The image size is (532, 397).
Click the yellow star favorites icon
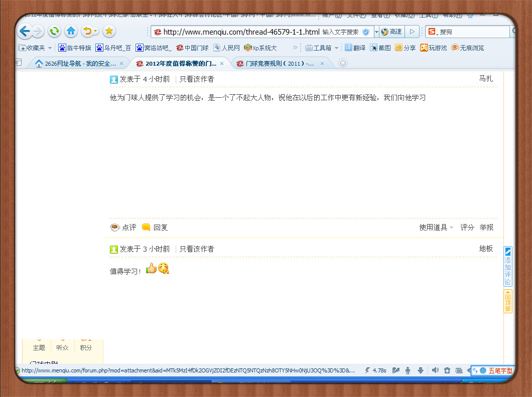109,31
